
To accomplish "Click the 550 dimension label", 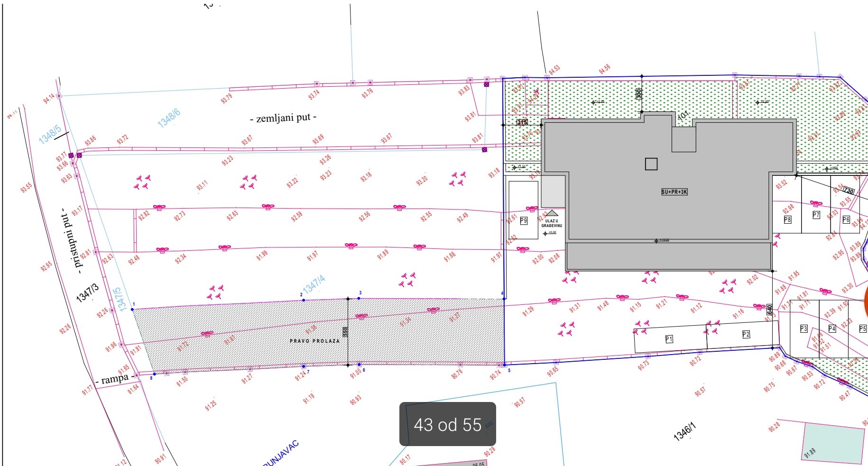I will [345, 332].
